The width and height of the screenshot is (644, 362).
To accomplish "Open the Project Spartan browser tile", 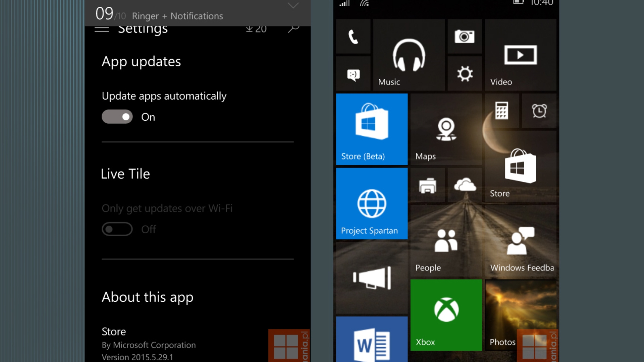I will [x=372, y=203].
